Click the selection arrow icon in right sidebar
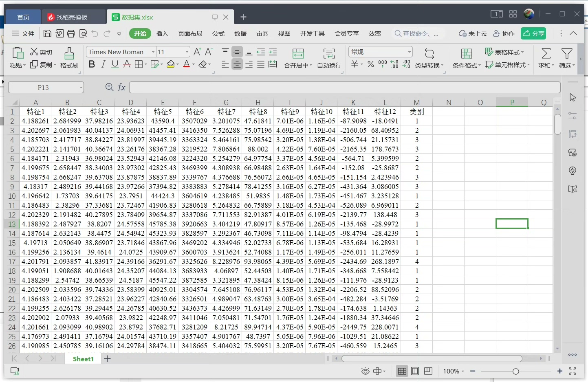This screenshot has width=588, height=382. (573, 97)
